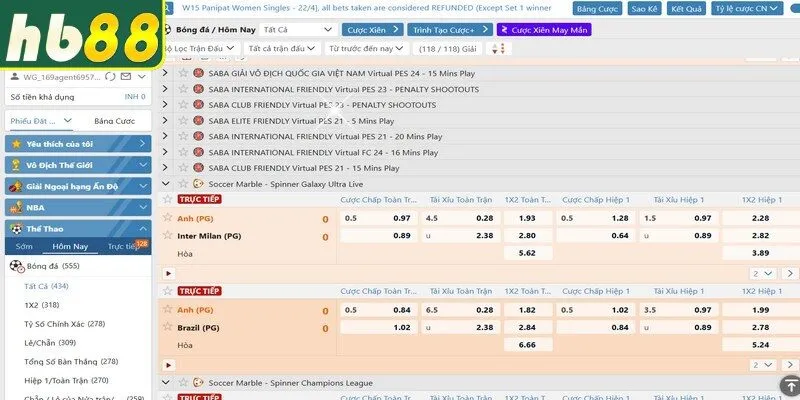
Task: Select the 1X2 (318) bet type
Action: [41, 305]
